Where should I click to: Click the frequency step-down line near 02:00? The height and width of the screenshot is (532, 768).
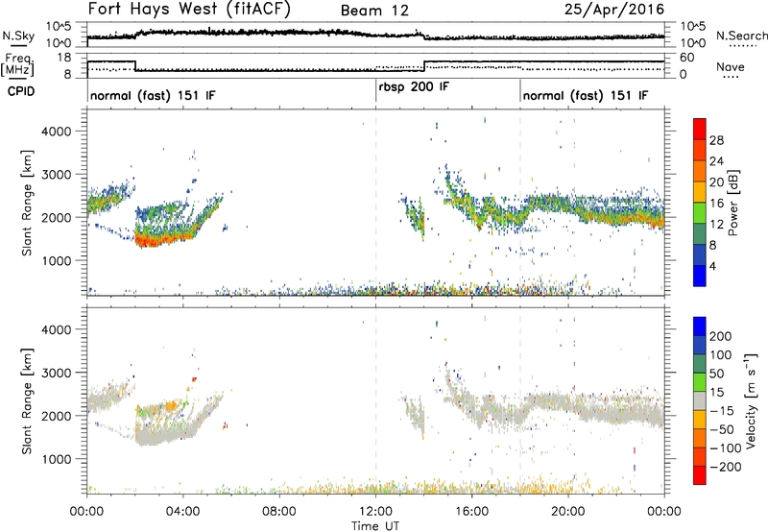pos(135,66)
